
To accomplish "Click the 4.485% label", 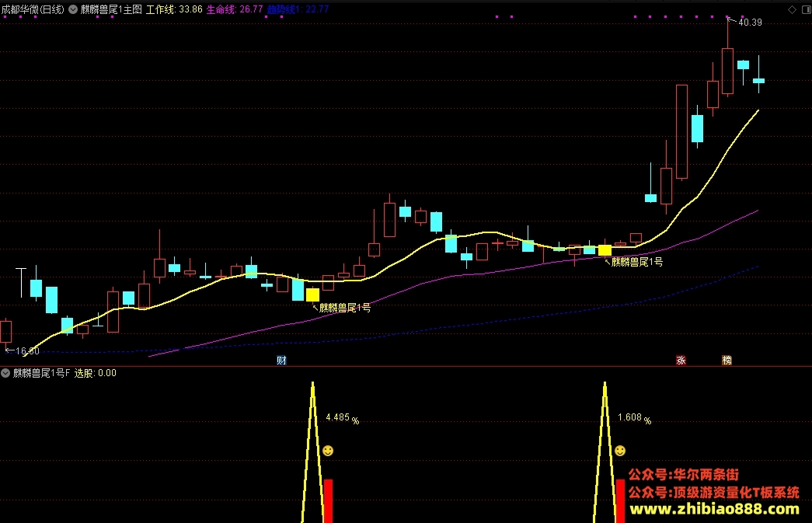I will point(343,418).
